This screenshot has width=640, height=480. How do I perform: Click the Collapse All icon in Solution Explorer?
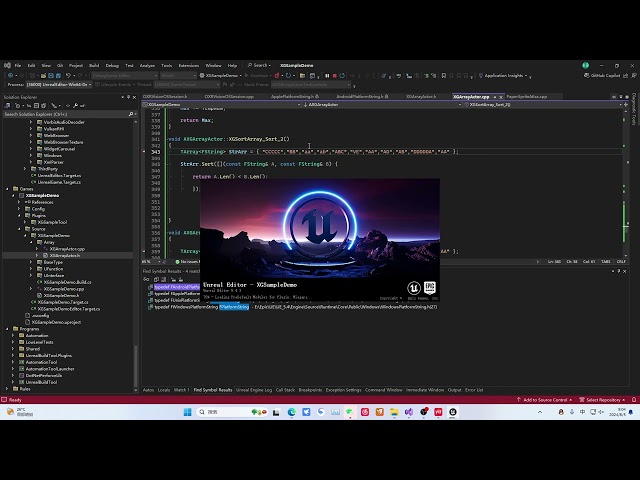pos(36,105)
